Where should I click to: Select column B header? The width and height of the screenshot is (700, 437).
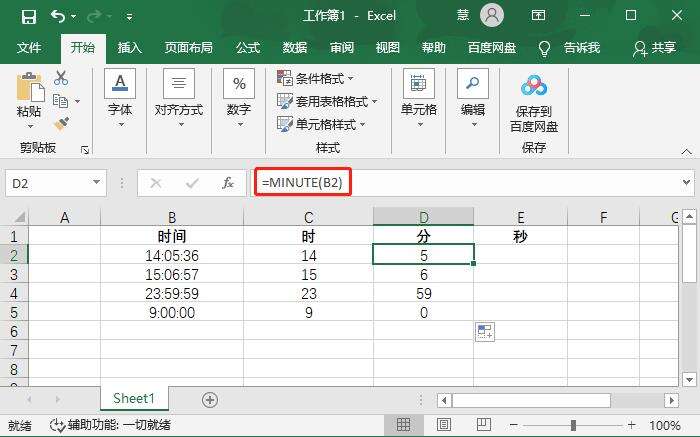click(172, 217)
